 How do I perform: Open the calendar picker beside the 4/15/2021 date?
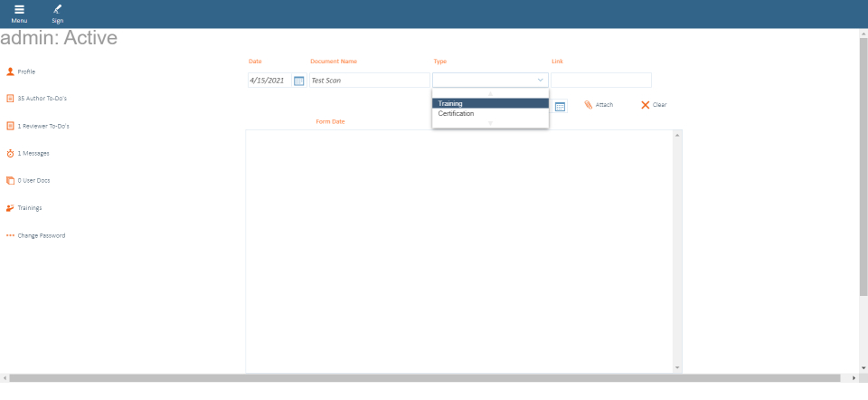299,81
